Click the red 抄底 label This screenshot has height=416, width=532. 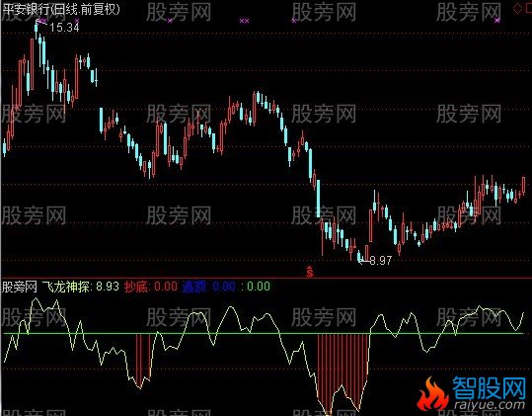pyautogui.click(x=136, y=287)
